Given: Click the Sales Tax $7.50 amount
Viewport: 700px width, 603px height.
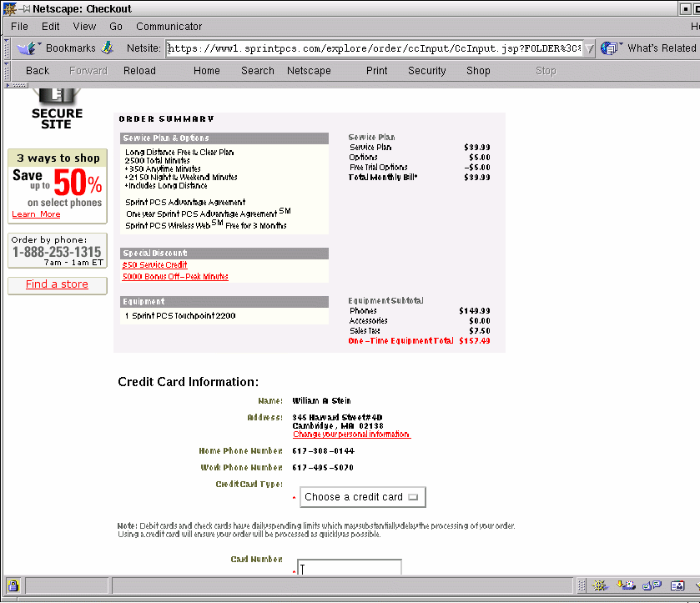Looking at the screenshot, I should 480,331.
